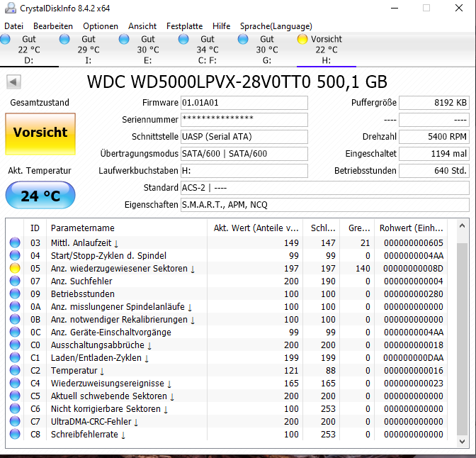Open the Ansicht menu
This screenshot has height=458, width=476.
pos(142,26)
